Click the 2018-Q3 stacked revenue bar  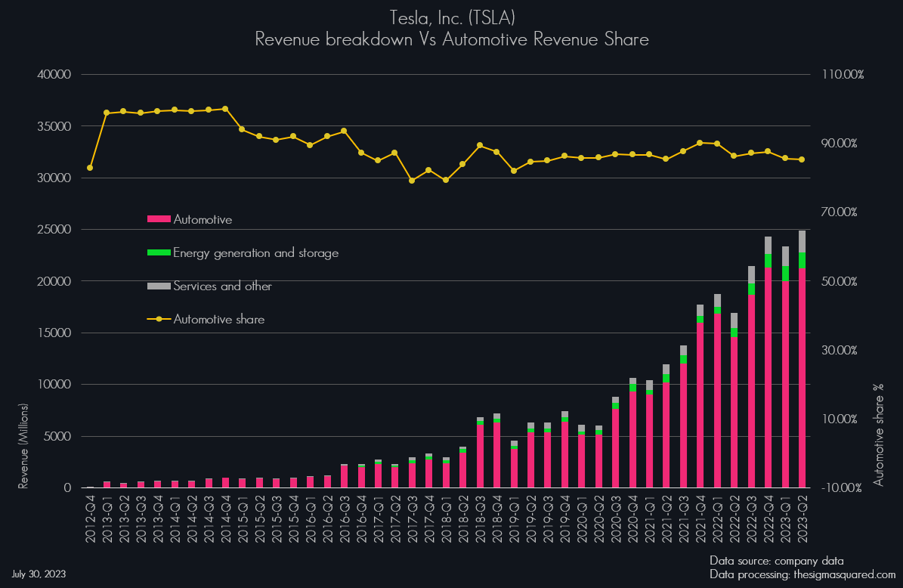[x=481, y=453]
